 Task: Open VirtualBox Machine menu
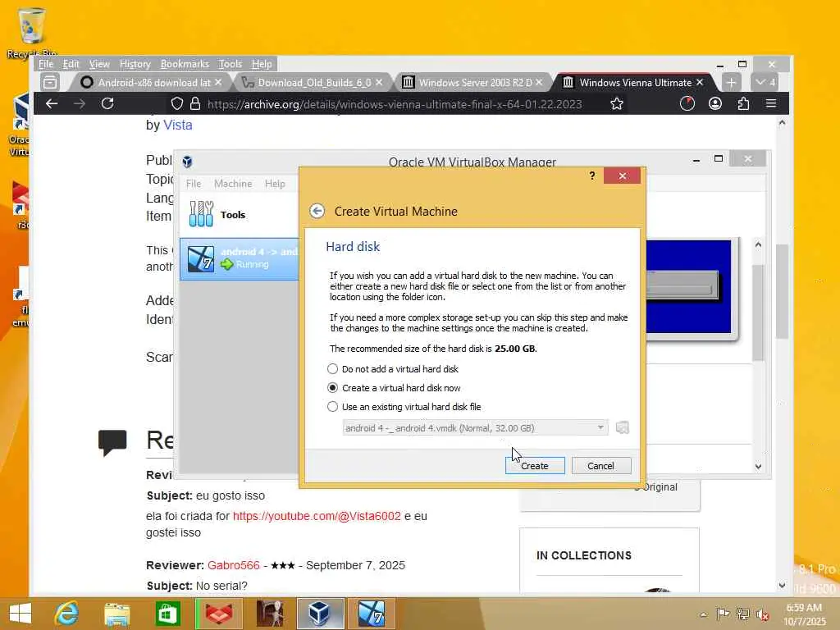coord(233,184)
